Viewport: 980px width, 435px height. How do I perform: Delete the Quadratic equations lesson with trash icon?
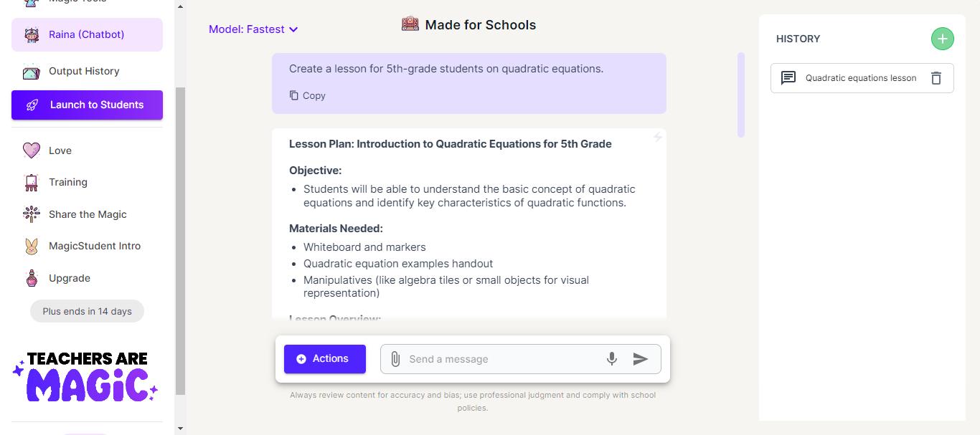(936, 78)
